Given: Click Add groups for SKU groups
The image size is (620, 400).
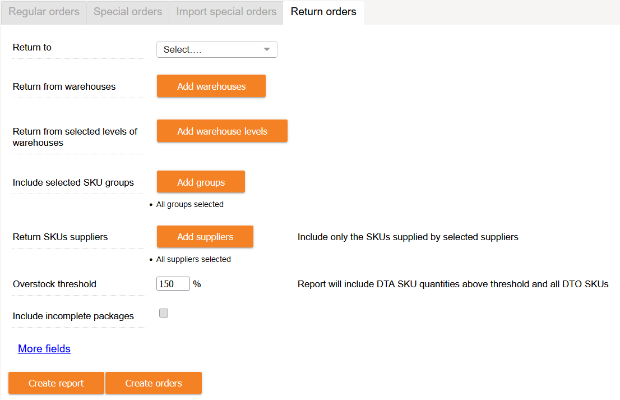Looking at the screenshot, I should [x=201, y=182].
